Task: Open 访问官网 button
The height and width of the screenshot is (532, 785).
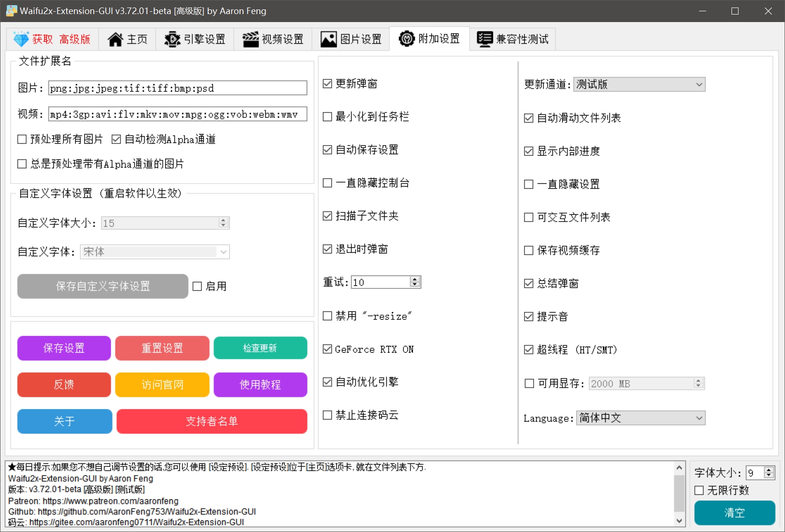Action: pos(162,385)
